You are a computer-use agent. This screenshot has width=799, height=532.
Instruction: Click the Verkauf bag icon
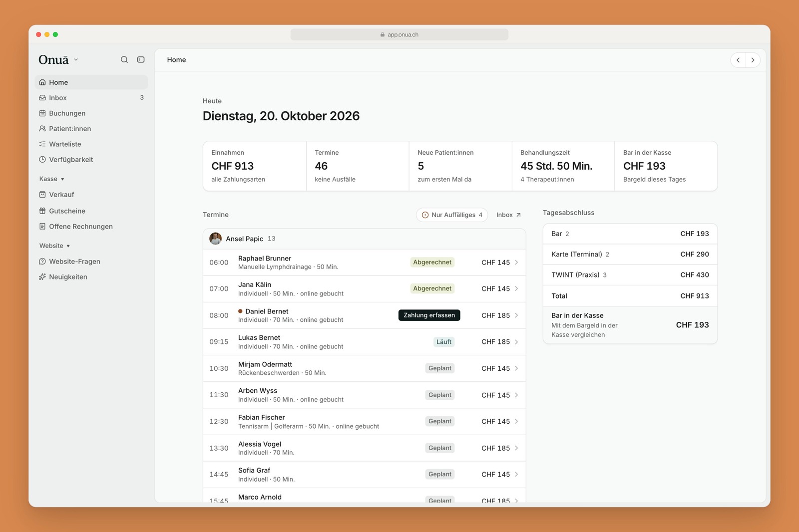(x=42, y=195)
